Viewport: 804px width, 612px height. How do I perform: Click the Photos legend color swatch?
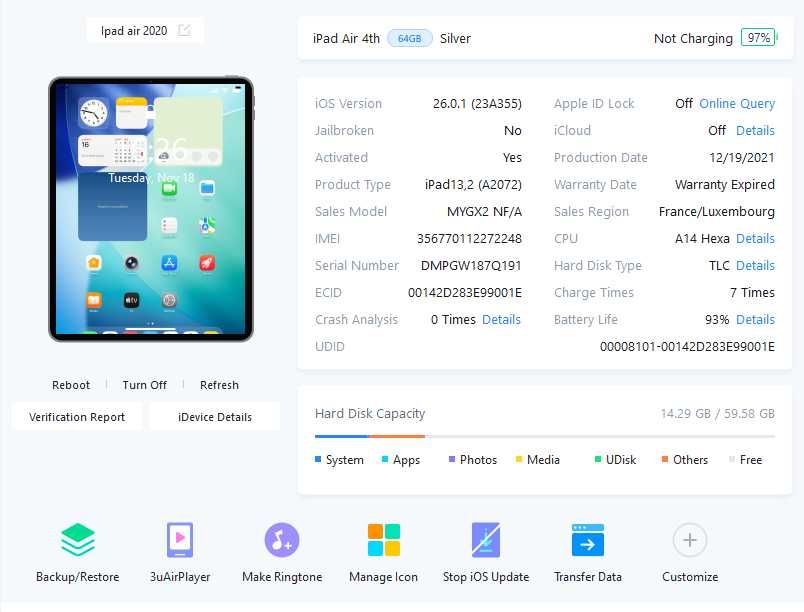pyautogui.click(x=452, y=459)
